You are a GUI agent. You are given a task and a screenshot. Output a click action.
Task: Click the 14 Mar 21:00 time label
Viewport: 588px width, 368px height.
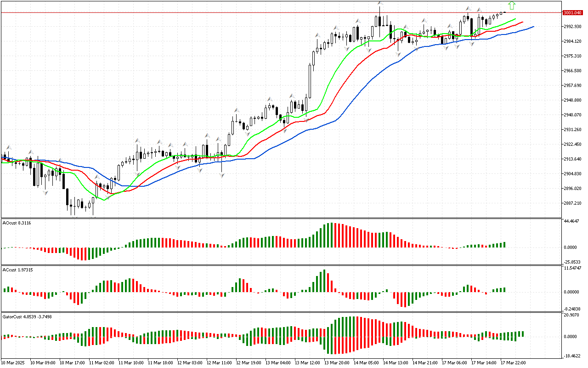pyautogui.click(x=424, y=363)
